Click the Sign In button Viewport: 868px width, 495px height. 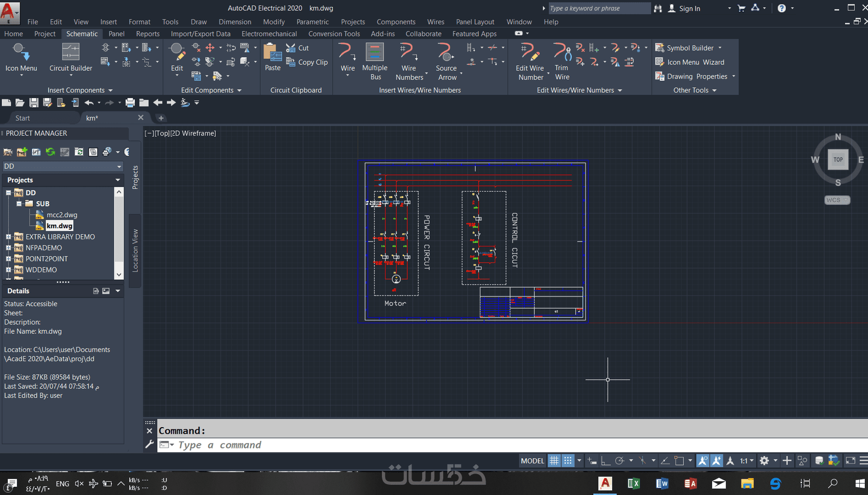coord(689,9)
